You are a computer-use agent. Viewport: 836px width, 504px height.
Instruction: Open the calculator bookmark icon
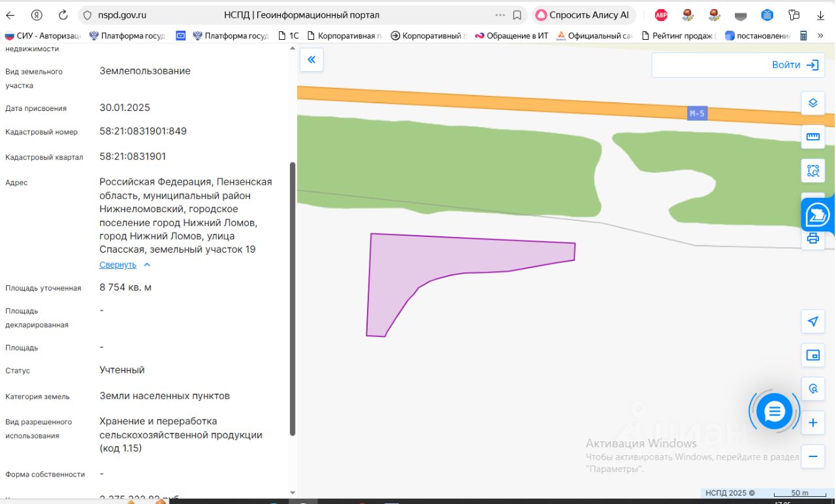pyautogui.click(x=804, y=36)
